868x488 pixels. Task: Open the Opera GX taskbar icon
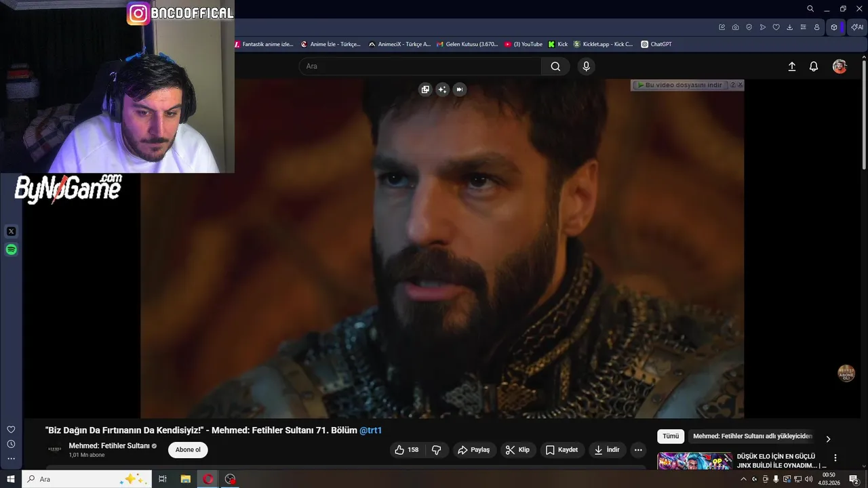tap(208, 479)
